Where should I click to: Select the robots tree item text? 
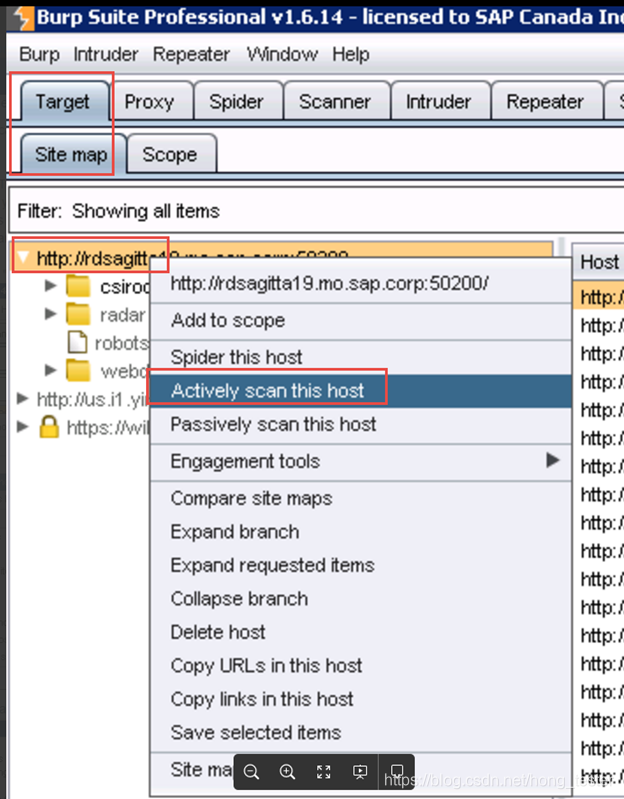[122, 343]
